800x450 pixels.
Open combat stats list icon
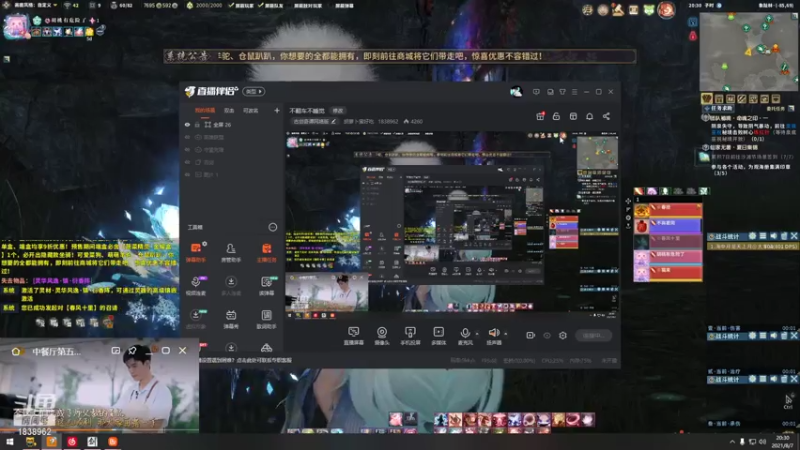(763, 236)
